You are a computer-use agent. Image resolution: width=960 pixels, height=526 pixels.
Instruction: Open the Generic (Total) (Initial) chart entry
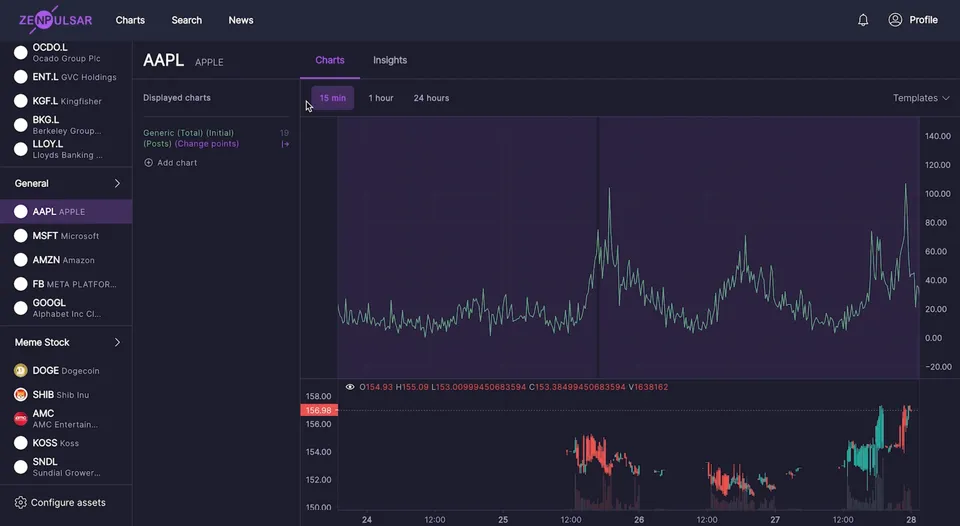point(191,138)
